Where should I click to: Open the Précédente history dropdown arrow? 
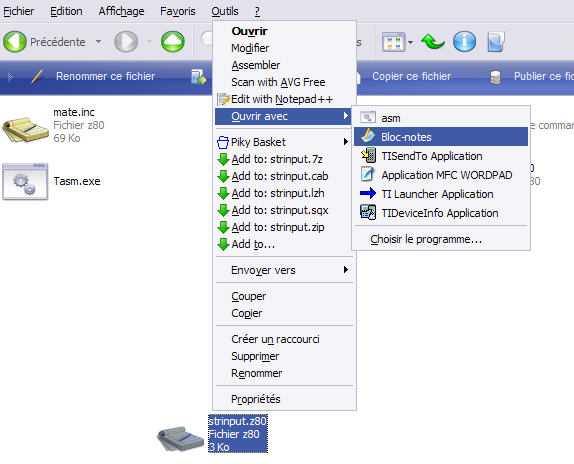98,42
